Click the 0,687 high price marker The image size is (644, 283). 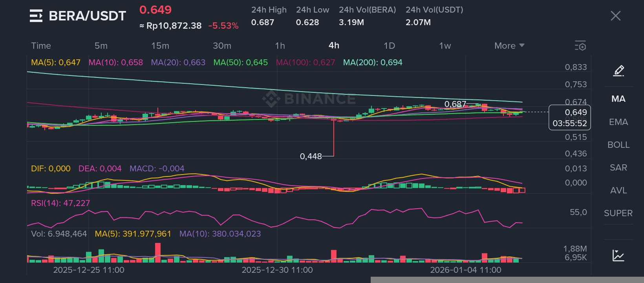tap(455, 104)
